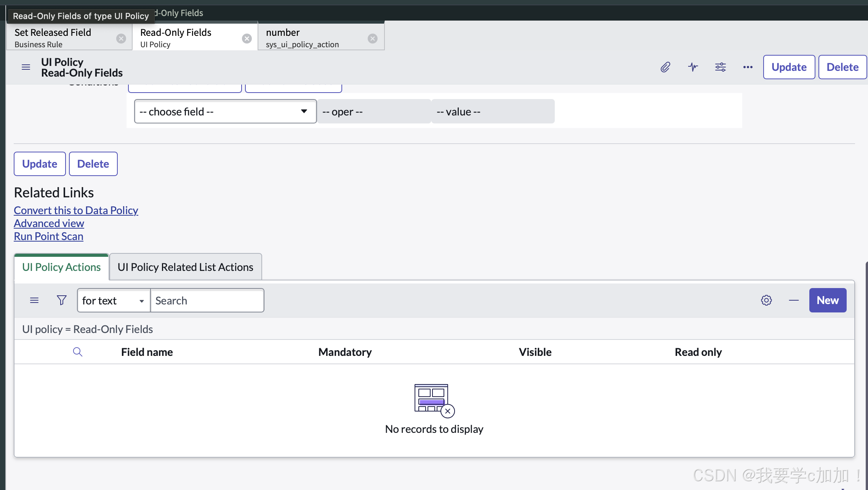Close the number sys_ui_policy_action tab
The height and width of the screenshot is (490, 868).
372,38
